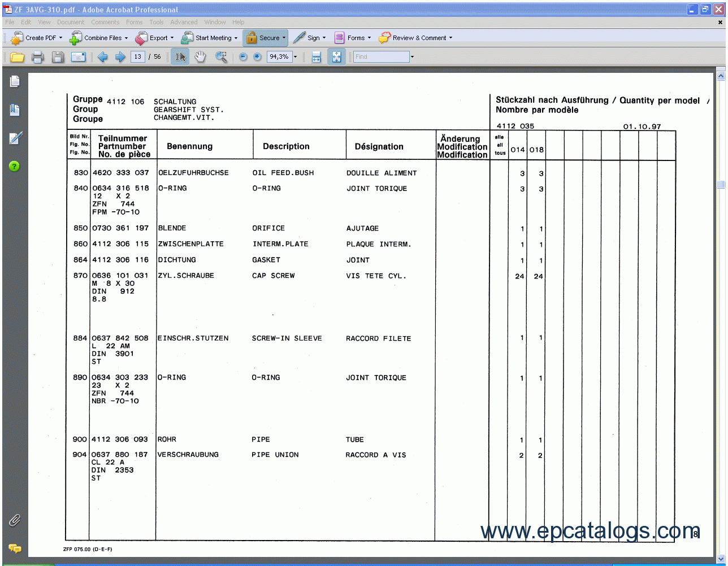
Task: Go to the previous page arrow
Action: tap(102, 57)
